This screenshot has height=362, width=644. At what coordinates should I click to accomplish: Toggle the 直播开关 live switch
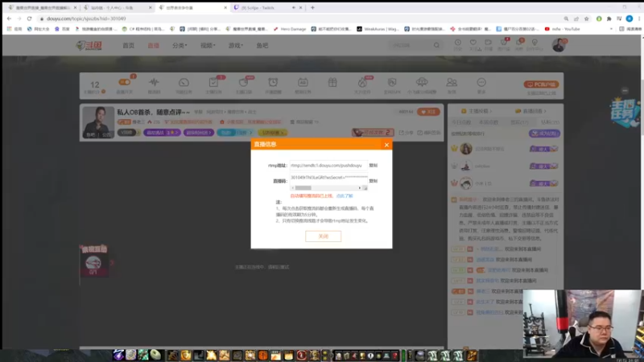click(x=124, y=83)
